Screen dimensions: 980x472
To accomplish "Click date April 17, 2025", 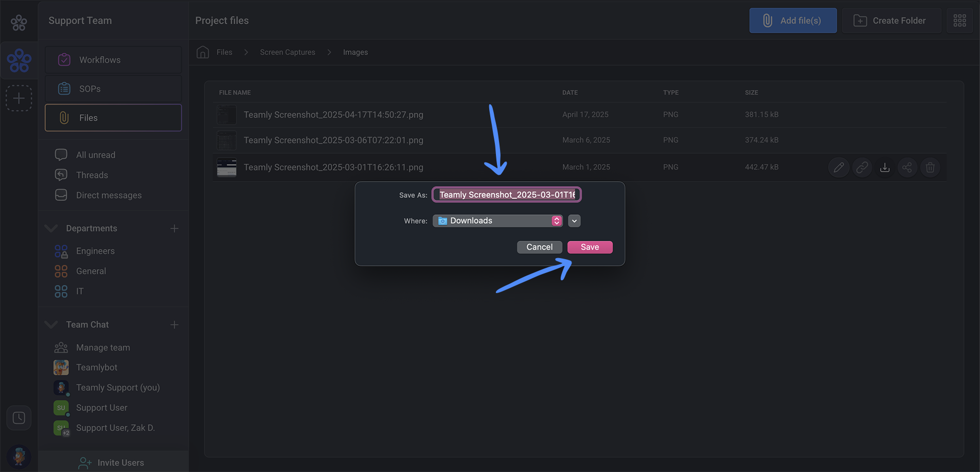I will (x=585, y=115).
